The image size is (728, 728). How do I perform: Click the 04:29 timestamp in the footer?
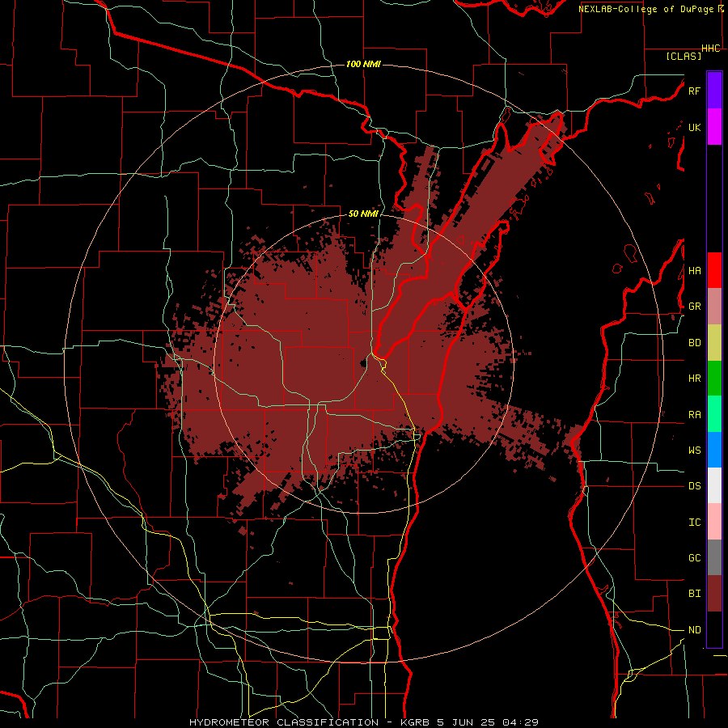pyautogui.click(x=523, y=722)
